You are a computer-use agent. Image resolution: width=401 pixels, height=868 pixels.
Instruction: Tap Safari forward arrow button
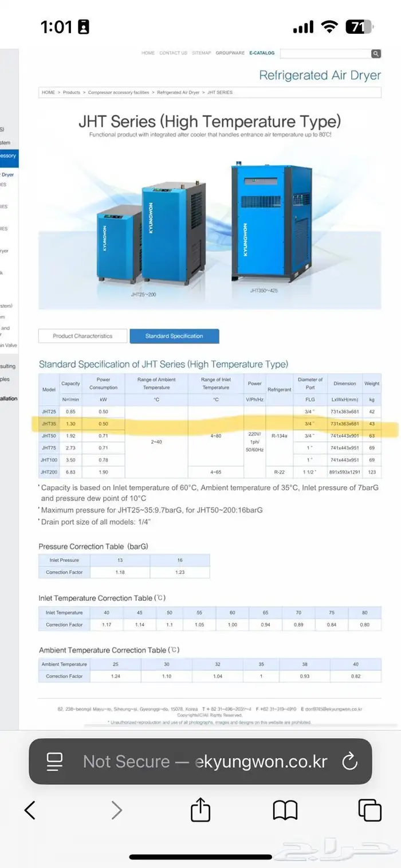pyautogui.click(x=116, y=810)
